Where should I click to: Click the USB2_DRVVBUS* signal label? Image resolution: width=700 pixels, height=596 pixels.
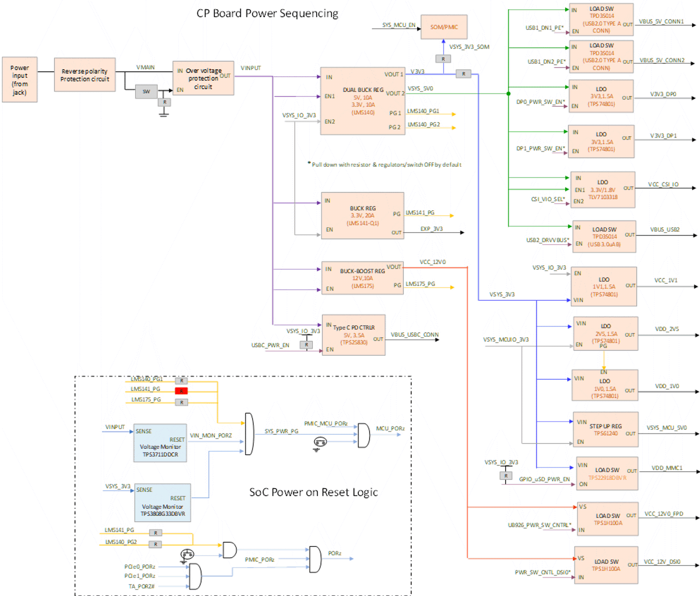547,240
